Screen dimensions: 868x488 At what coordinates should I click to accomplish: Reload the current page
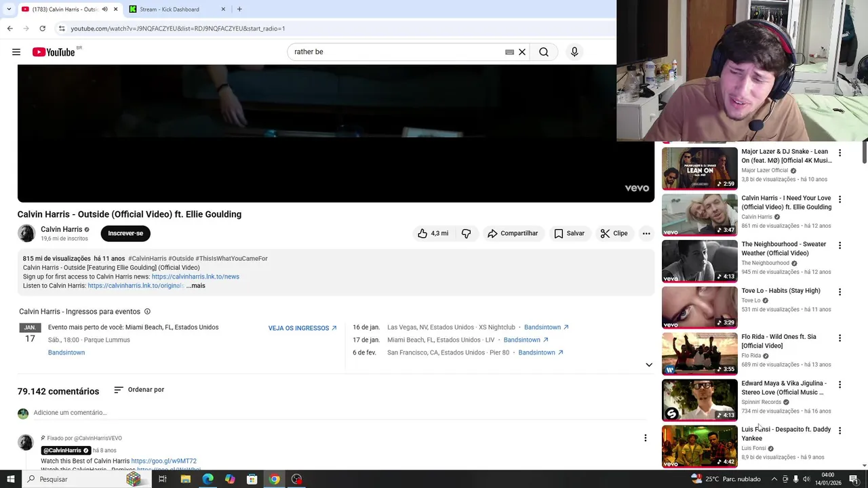[x=42, y=28]
